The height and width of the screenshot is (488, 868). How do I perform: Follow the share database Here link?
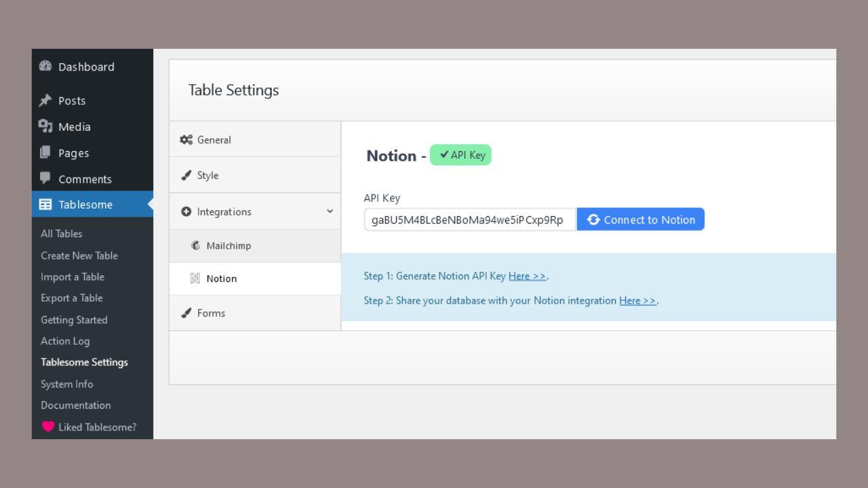pos(637,300)
